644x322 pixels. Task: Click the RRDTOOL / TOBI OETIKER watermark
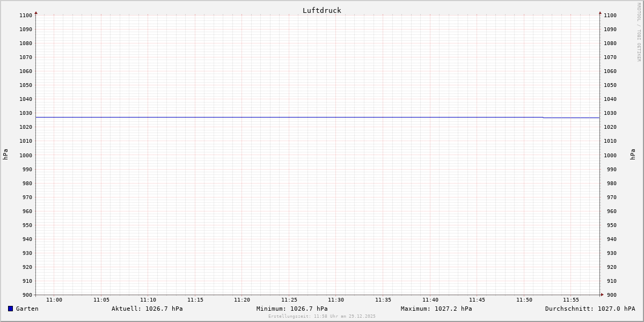639,32
